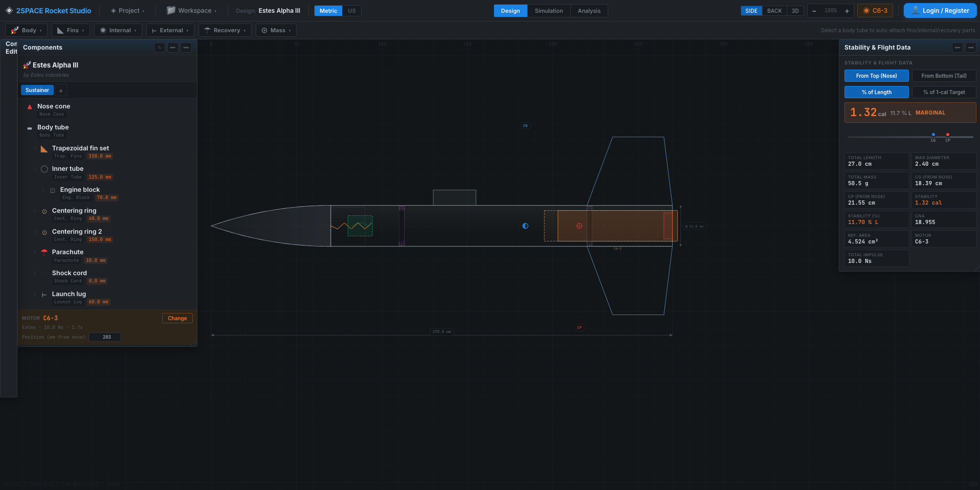This screenshot has width=980, height=490.
Task: Open the Fins dropdown menu
Action: pos(71,30)
